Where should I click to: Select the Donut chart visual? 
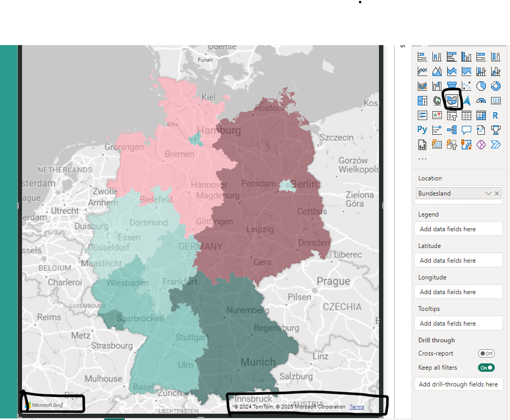(496, 86)
